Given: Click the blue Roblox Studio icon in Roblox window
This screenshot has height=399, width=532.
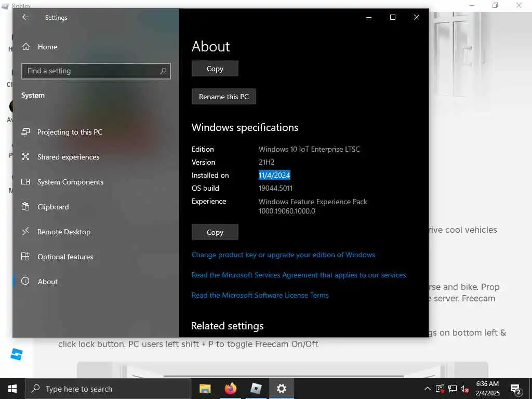Looking at the screenshot, I should [16, 354].
